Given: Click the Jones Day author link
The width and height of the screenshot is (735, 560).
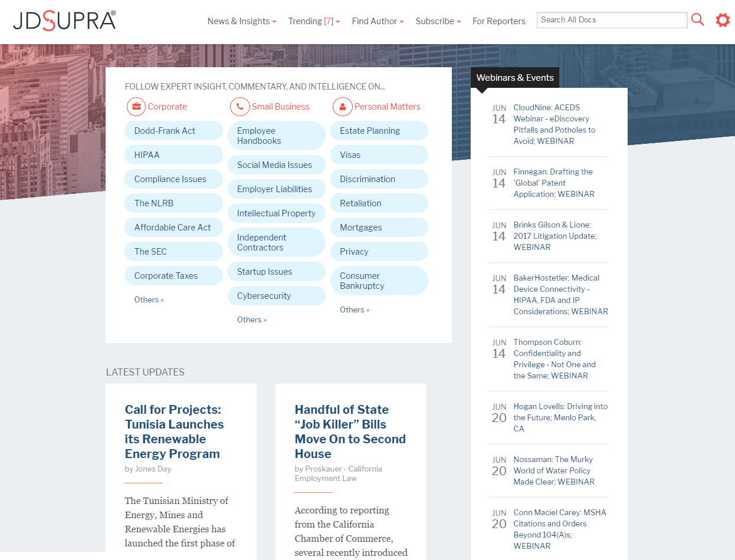Looking at the screenshot, I should point(153,469).
